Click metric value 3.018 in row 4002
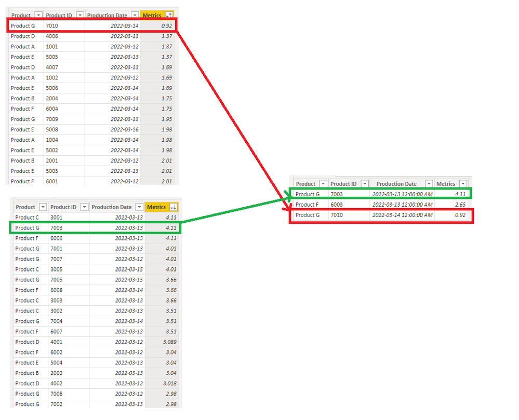Image resolution: width=519 pixels, height=420 pixels. [x=169, y=383]
